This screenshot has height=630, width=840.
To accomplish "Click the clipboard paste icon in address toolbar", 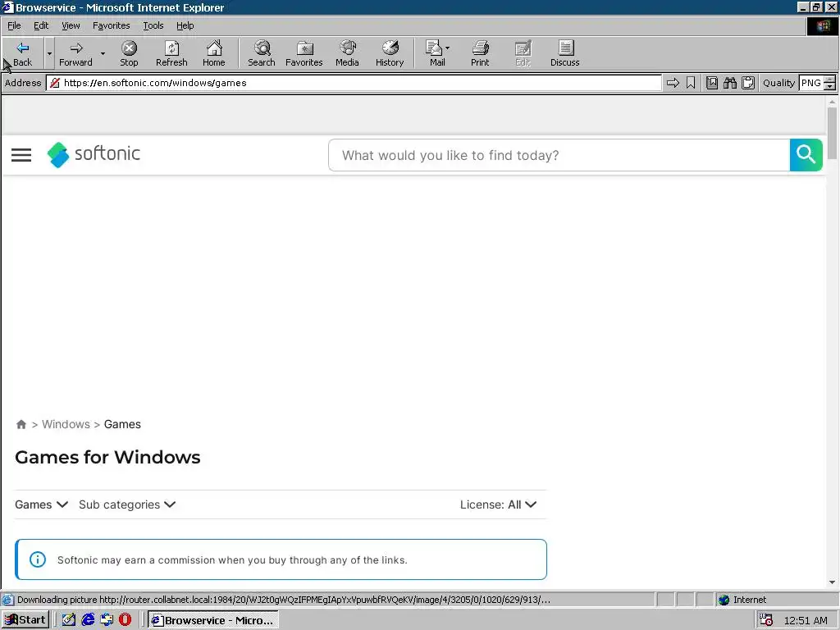I will [748, 83].
